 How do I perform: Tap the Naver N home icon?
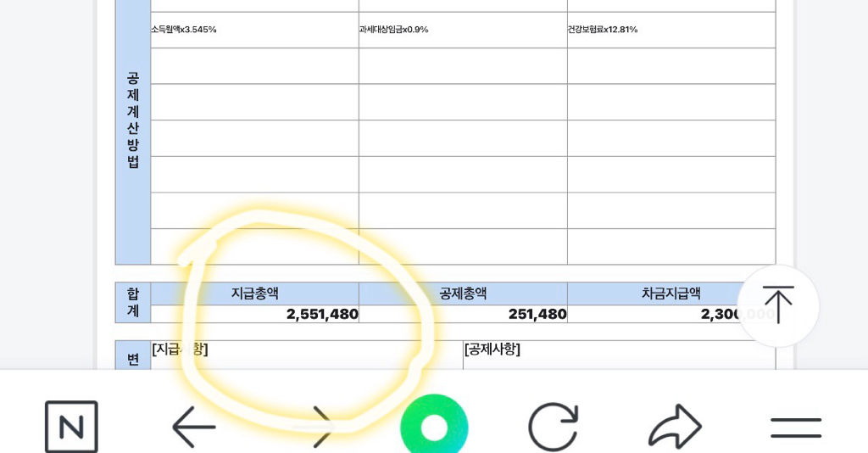click(x=71, y=426)
